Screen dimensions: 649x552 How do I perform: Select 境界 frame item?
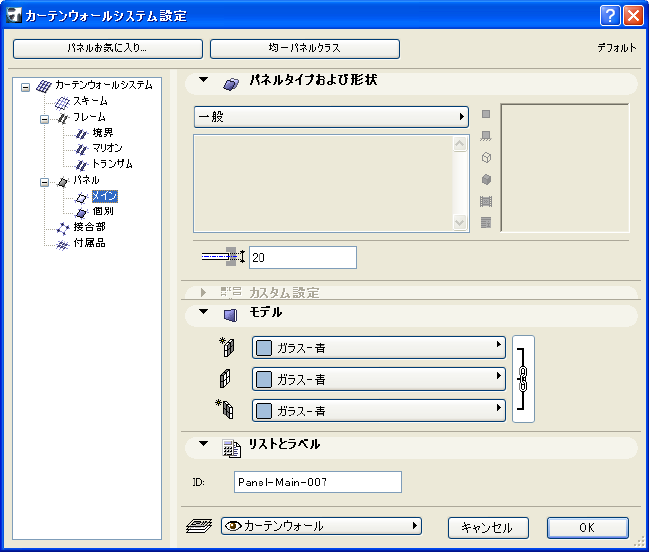(x=103, y=132)
